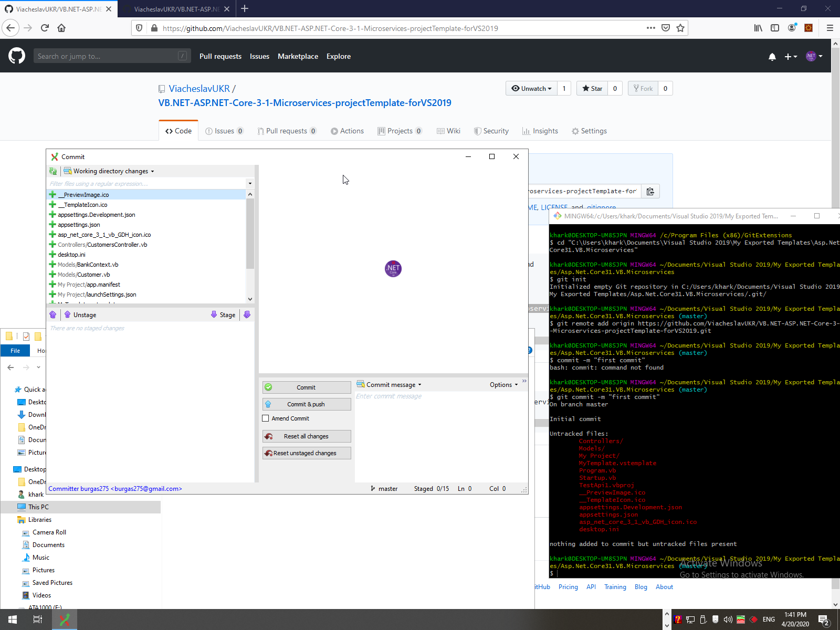
Task: Reload the page in Firefox
Action: (45, 28)
